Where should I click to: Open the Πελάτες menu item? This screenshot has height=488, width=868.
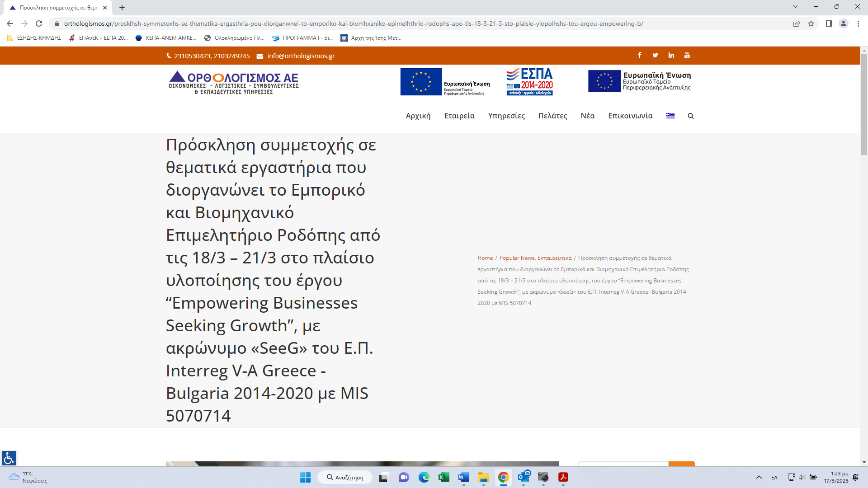pos(552,116)
